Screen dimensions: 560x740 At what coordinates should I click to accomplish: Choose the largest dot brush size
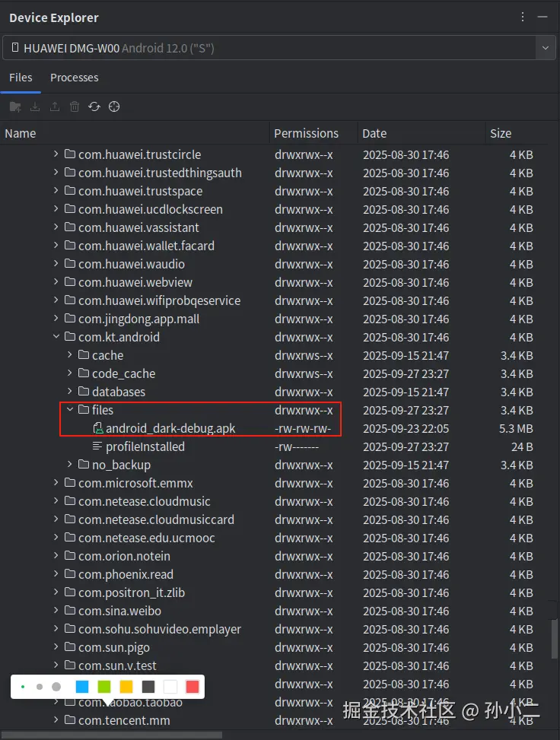56,687
